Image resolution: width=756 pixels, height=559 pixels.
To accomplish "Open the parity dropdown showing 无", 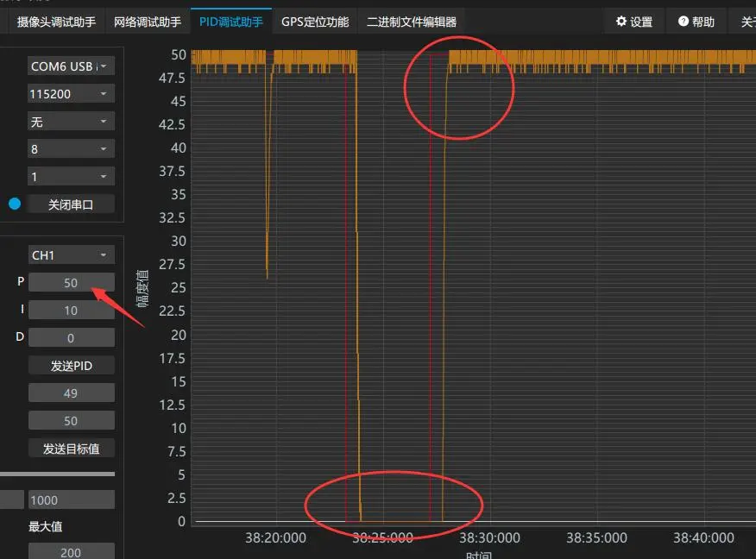I will coord(71,122).
